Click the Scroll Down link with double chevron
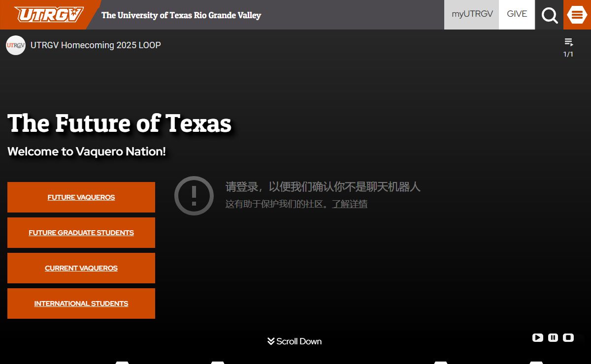Image resolution: width=591 pixels, height=364 pixels. (x=295, y=341)
